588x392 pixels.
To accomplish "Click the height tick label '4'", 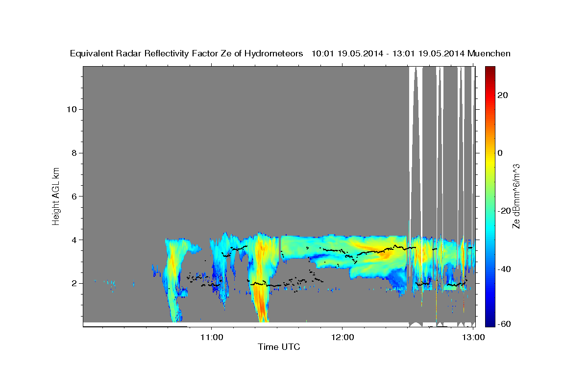I will click(x=75, y=240).
